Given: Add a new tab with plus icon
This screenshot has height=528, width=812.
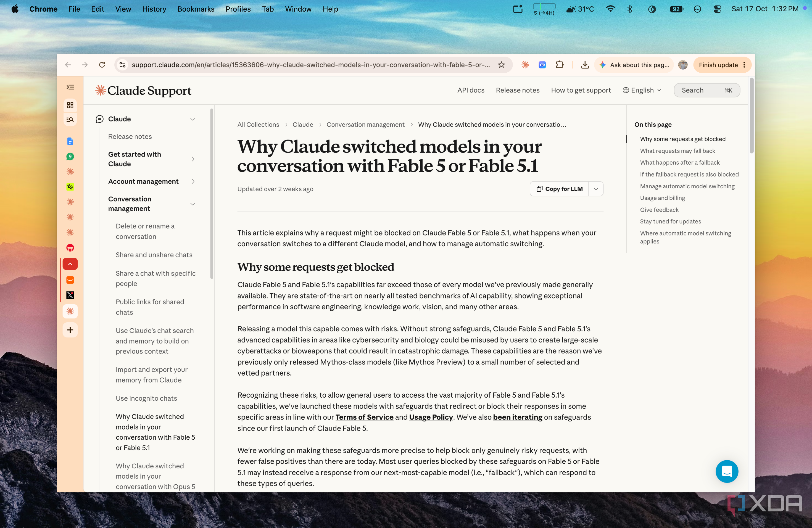Looking at the screenshot, I should tap(70, 330).
